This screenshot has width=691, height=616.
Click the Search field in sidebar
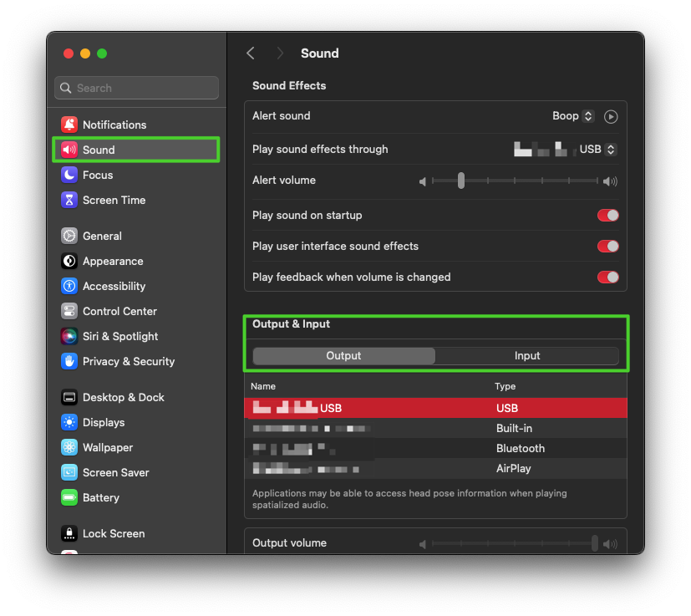coord(136,88)
